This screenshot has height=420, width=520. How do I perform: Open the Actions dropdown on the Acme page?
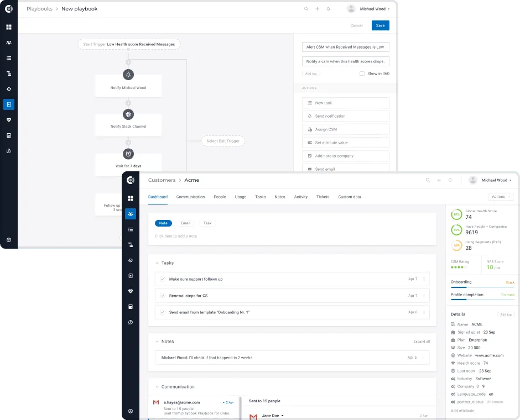click(500, 196)
